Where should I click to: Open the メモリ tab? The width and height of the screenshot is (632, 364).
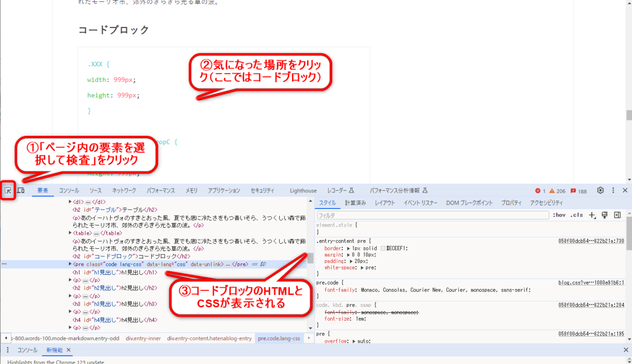(x=191, y=191)
